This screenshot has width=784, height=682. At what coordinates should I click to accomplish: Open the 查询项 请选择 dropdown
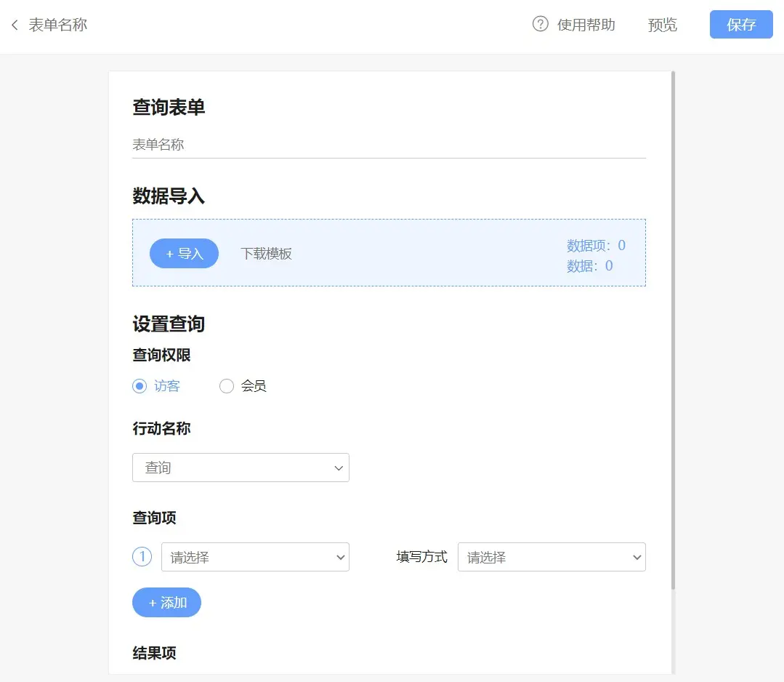coord(254,557)
